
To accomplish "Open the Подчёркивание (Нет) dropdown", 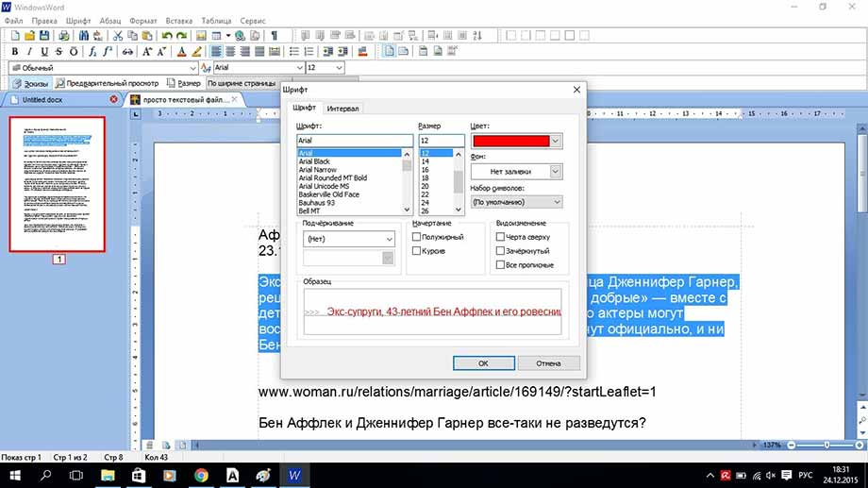I will coord(349,239).
